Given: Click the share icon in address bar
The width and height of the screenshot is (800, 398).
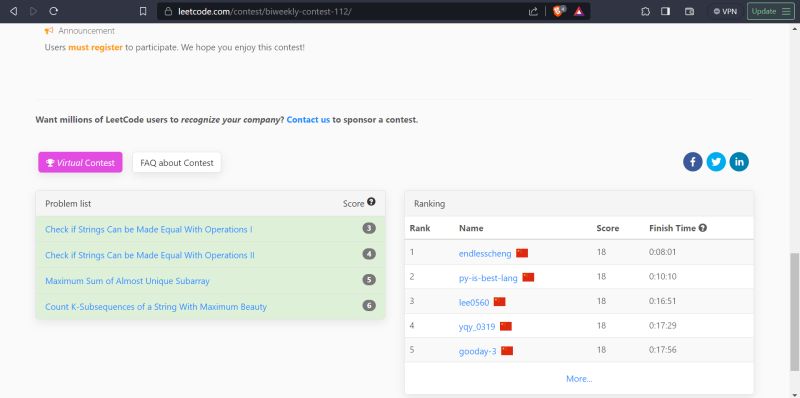Looking at the screenshot, I should click(x=533, y=11).
